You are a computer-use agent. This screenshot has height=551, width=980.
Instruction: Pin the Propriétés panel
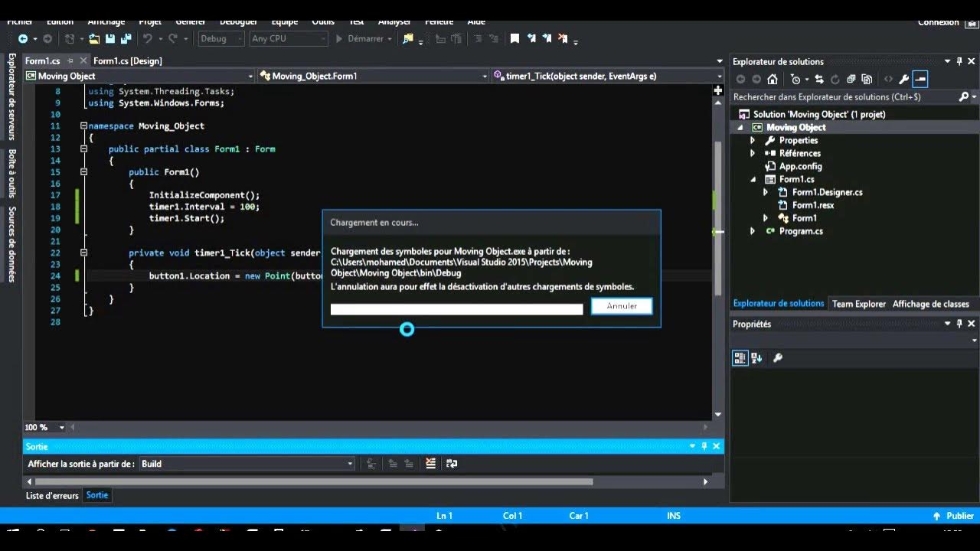959,324
